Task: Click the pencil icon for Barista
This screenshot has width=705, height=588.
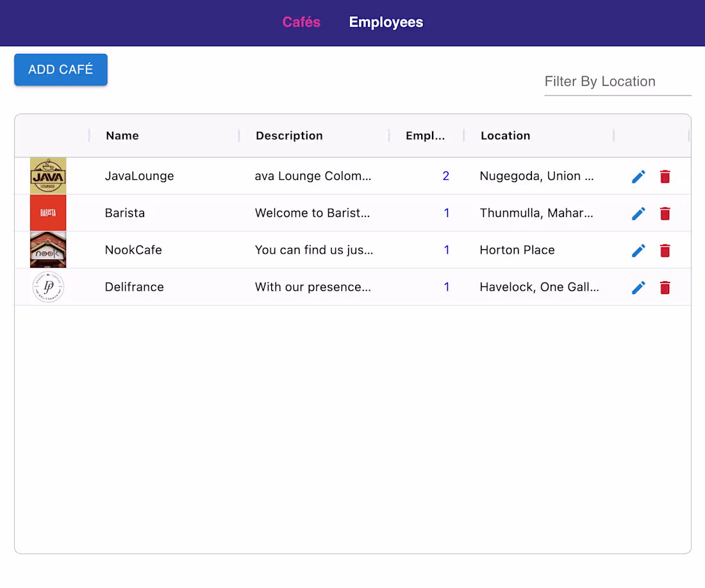Action: tap(638, 213)
